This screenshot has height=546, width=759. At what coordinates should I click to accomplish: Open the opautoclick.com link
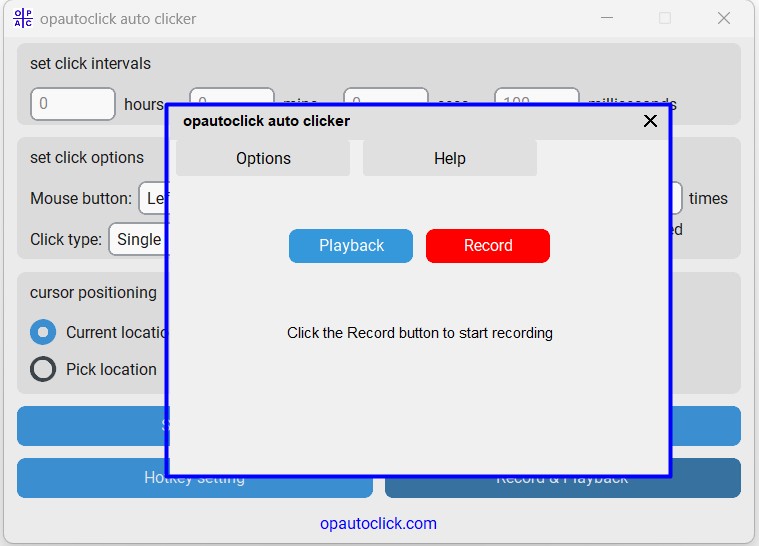[x=378, y=523]
